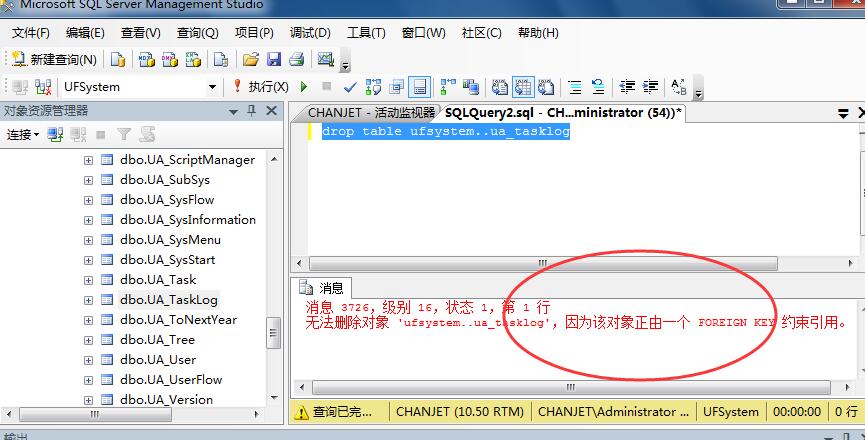Click Comment out selected lines icon
This screenshot has height=440, width=865.
(x=575, y=87)
